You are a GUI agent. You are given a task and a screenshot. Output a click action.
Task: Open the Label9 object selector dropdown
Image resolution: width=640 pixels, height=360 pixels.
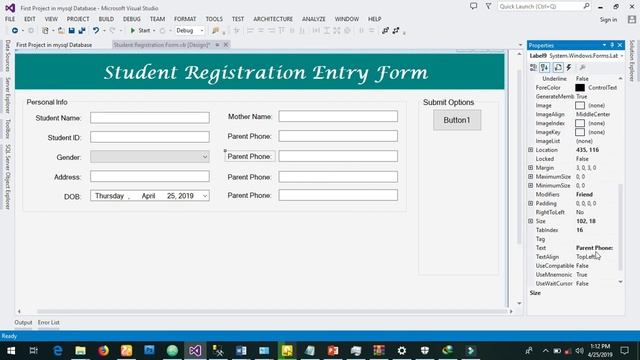[622, 56]
